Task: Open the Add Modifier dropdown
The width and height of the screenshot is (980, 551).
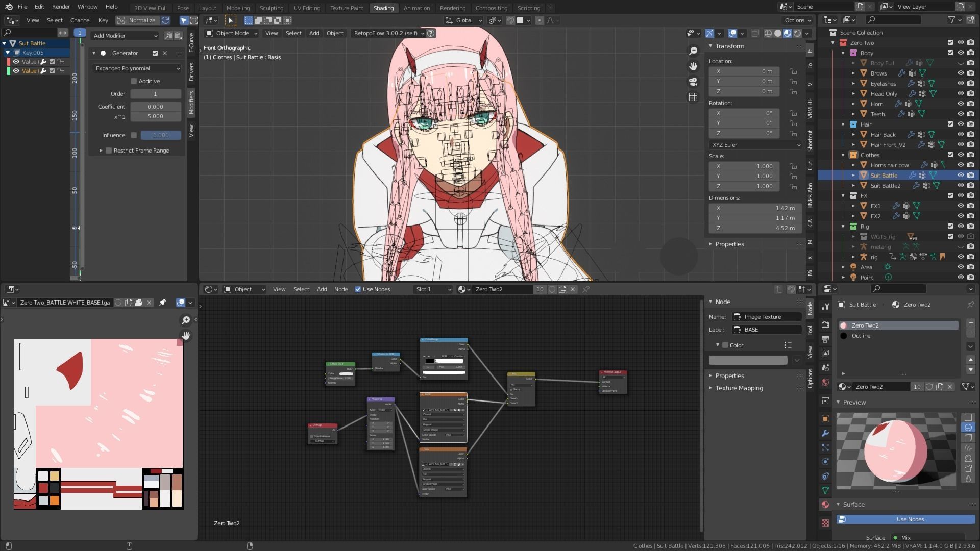Action: [125, 36]
